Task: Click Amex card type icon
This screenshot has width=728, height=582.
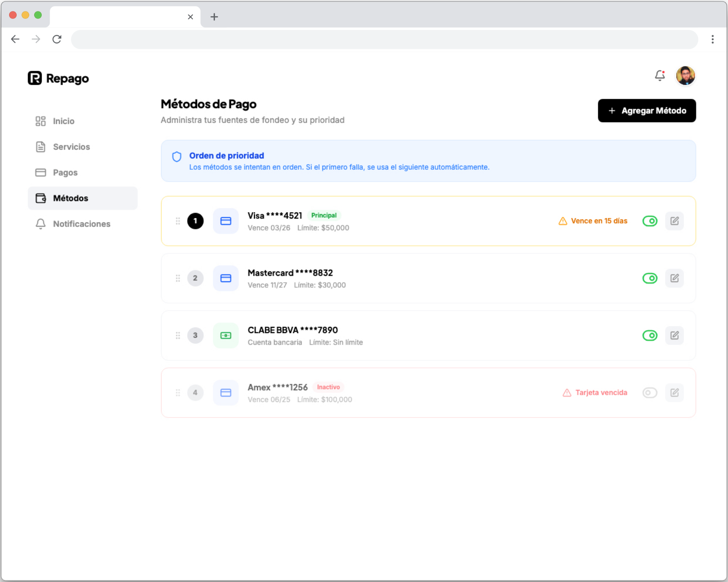Action: pos(226,393)
